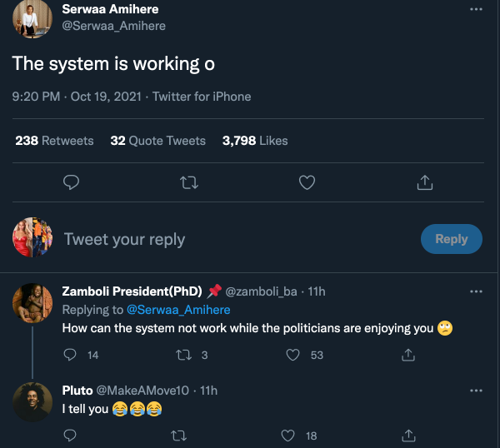Retweet Pluto's reply
The width and height of the screenshot is (500, 448).
point(178,435)
